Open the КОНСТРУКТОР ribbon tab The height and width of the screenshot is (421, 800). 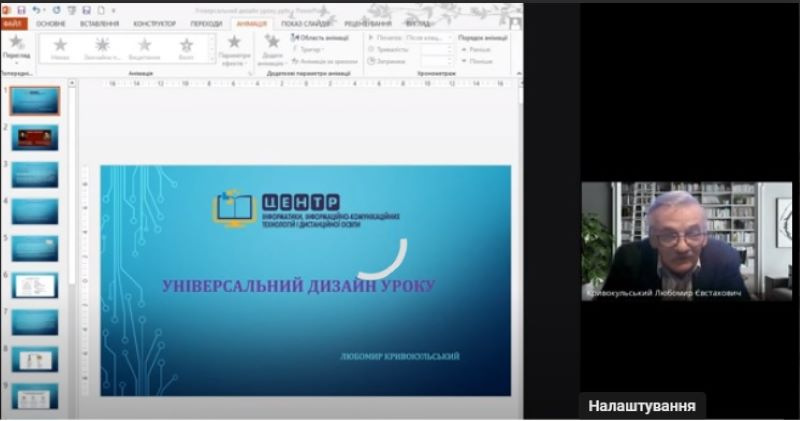tap(155, 23)
